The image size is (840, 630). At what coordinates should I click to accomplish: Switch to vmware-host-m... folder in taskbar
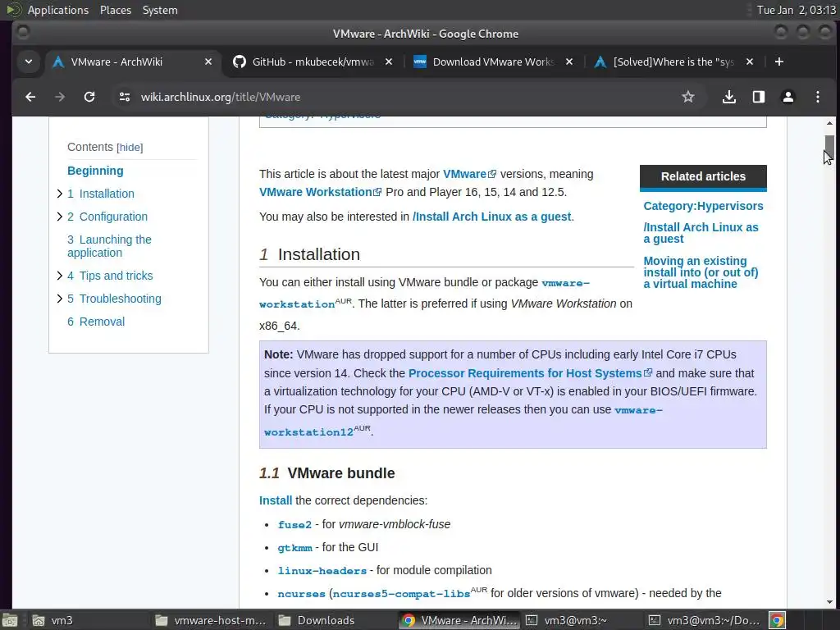pos(210,620)
